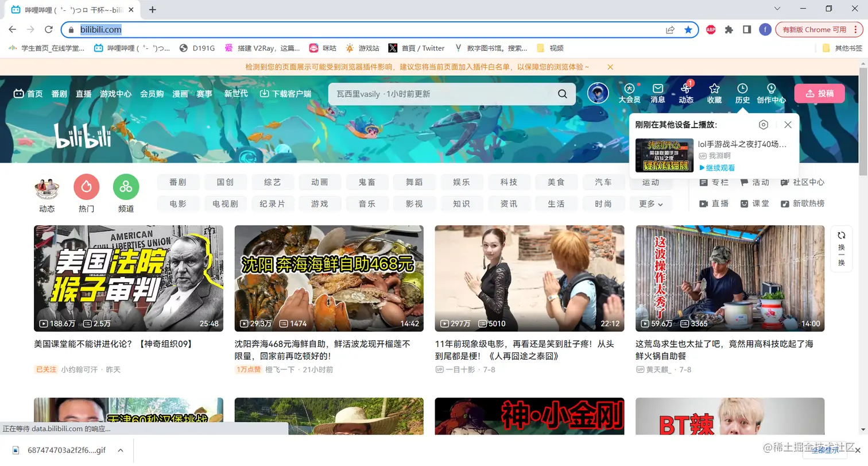
Task: Open the downloaded gif file options arrow
Action: tap(121, 450)
